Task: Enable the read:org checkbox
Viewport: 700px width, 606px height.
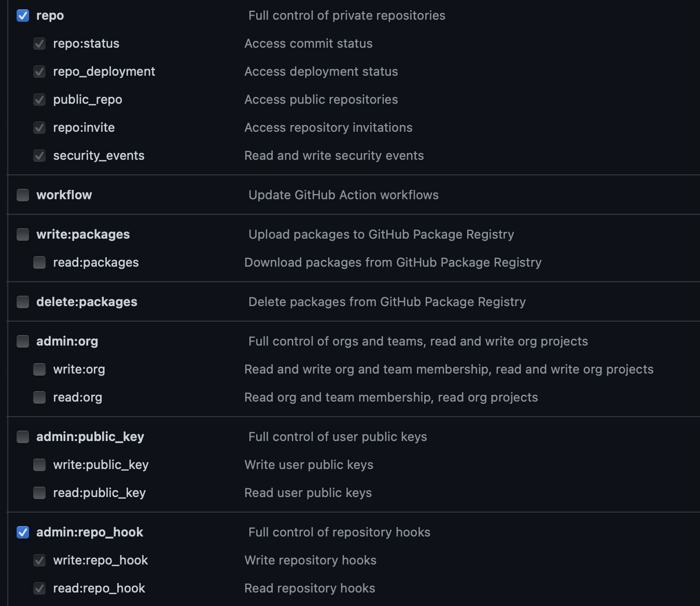Action: point(39,397)
